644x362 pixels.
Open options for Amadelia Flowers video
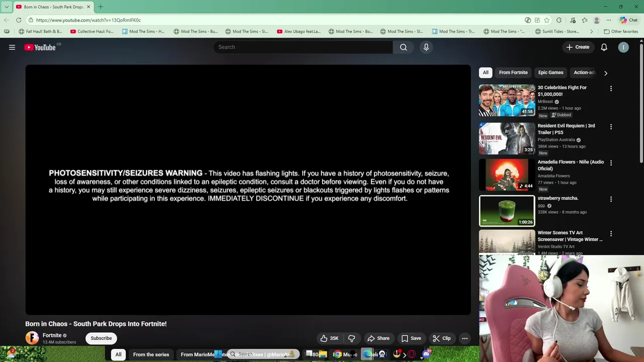[x=611, y=163]
